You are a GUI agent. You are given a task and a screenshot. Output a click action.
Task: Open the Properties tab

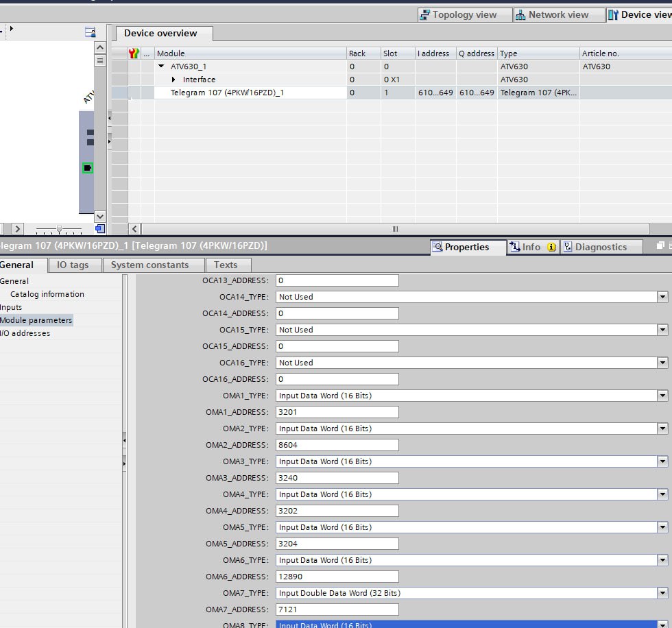[x=468, y=247]
